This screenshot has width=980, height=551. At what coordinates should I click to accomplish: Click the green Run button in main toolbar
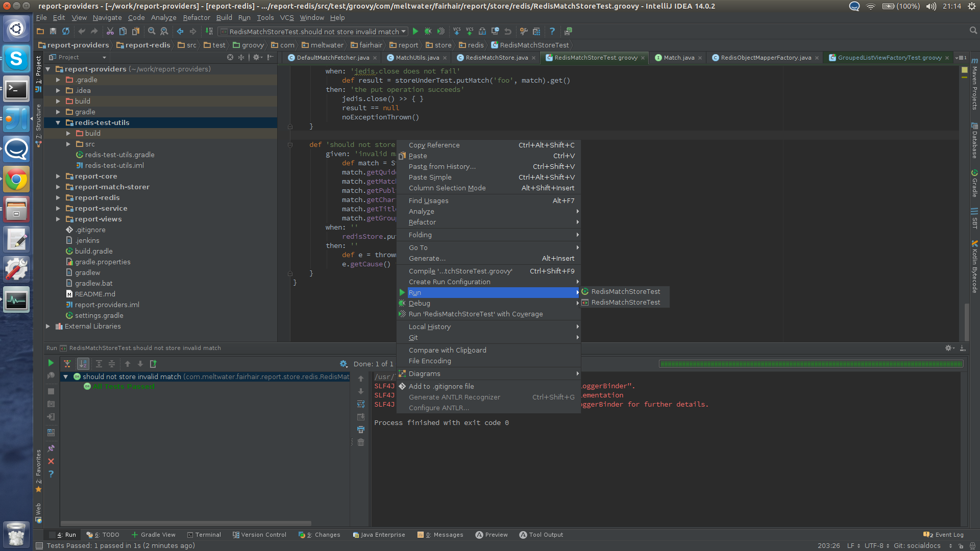[x=415, y=32]
